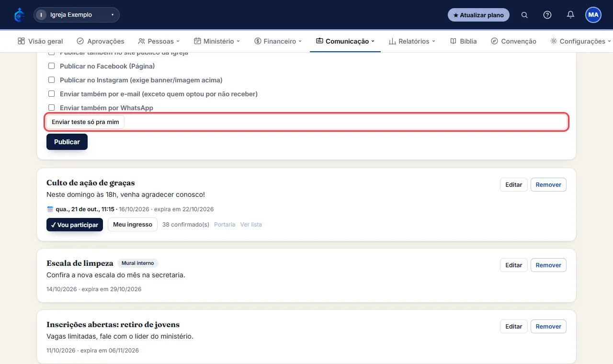Image resolution: width=613 pixels, height=364 pixels.
Task: Expand the Financeiro menu chevron
Action: [300, 41]
